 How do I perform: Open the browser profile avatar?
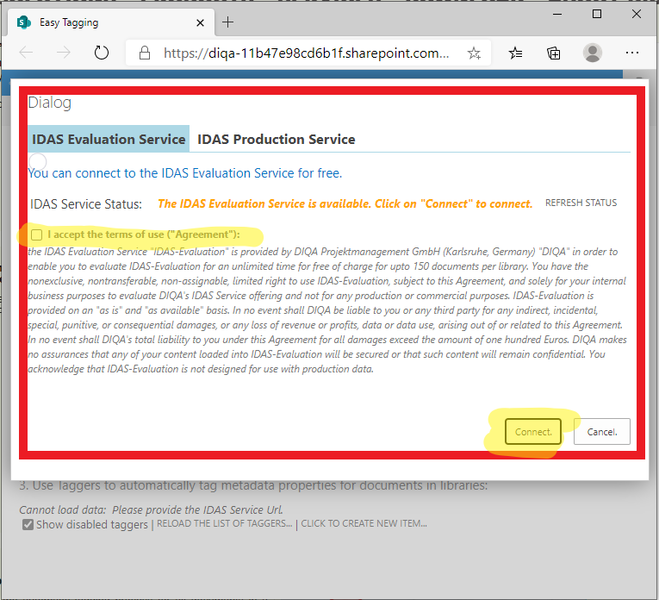(592, 53)
